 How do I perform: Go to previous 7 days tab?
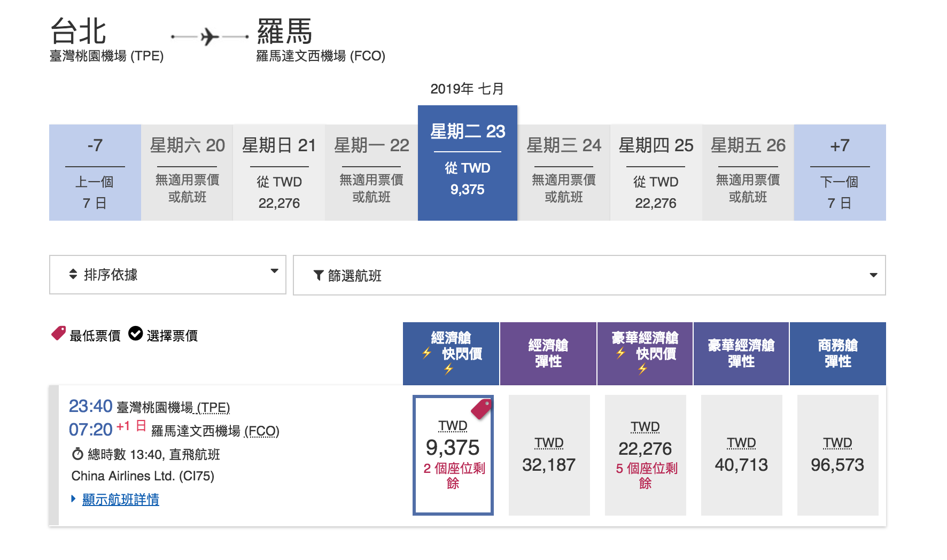[x=95, y=173]
